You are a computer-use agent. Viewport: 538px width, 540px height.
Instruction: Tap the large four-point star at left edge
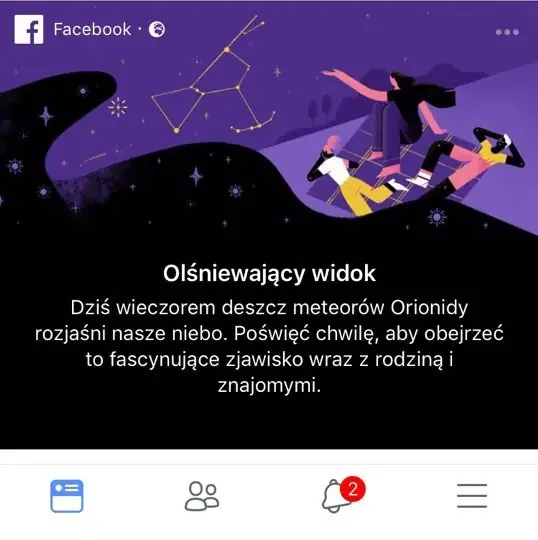(x=46, y=116)
